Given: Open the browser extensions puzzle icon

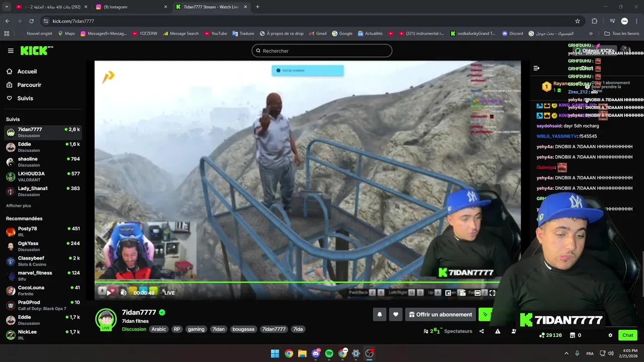Looking at the screenshot, I should pos(595,21).
